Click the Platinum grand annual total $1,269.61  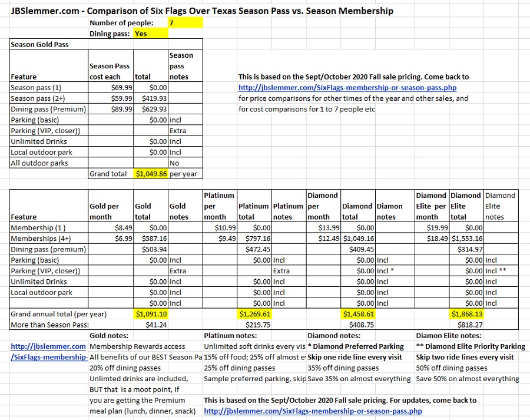click(254, 314)
